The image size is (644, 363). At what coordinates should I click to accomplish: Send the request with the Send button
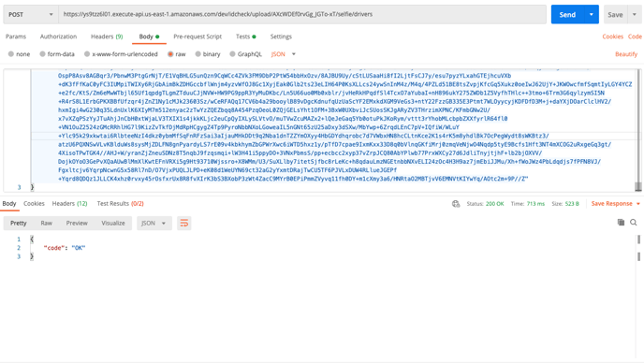[x=567, y=14]
